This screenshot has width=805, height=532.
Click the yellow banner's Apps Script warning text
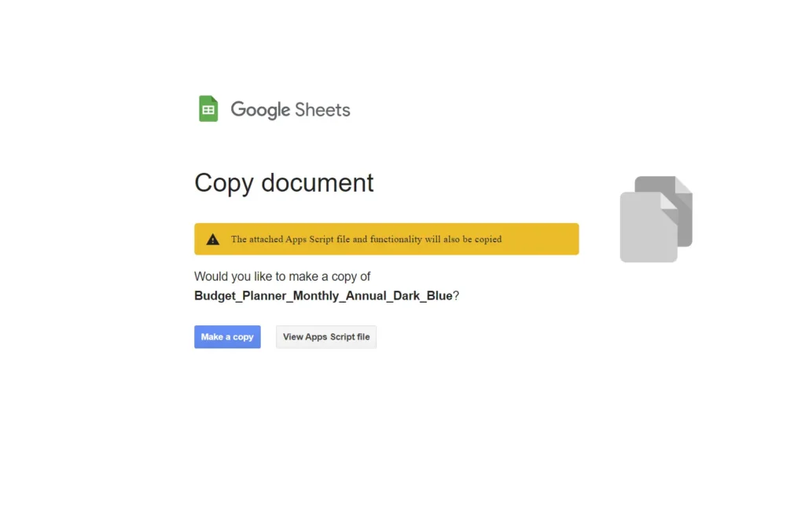point(366,240)
